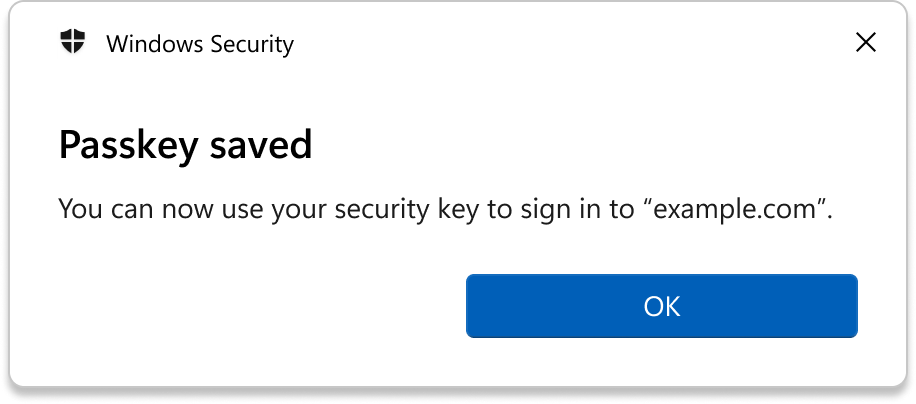Image resolution: width=916 pixels, height=404 pixels.
Task: Click the Windows Security shield icon
Action: [x=73, y=42]
